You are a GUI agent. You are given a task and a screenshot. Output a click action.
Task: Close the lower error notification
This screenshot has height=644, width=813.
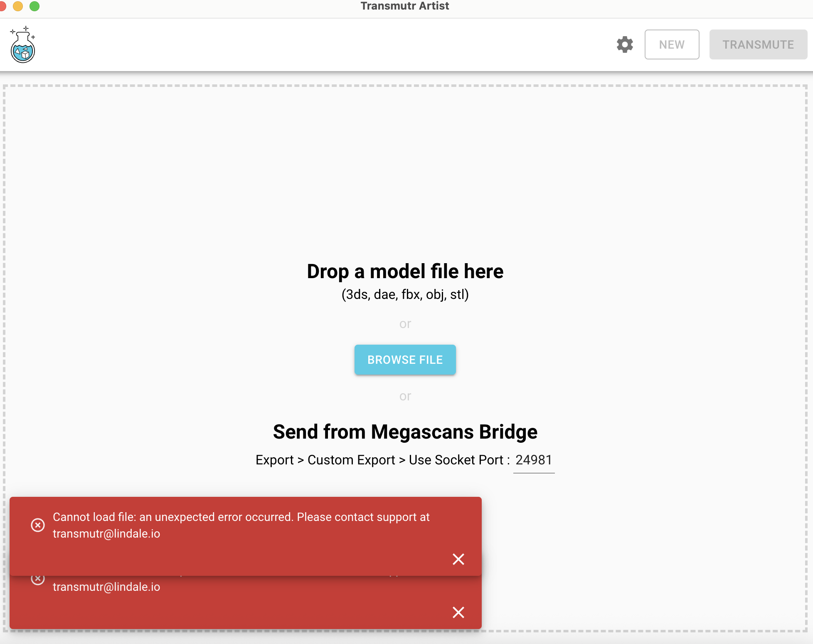pyautogui.click(x=458, y=612)
